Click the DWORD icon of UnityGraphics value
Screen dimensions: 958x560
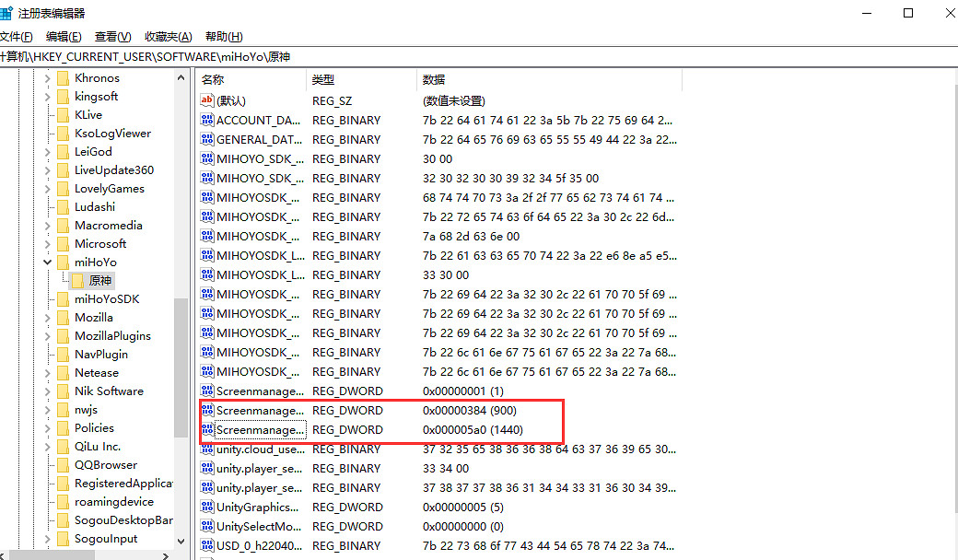[x=207, y=507]
